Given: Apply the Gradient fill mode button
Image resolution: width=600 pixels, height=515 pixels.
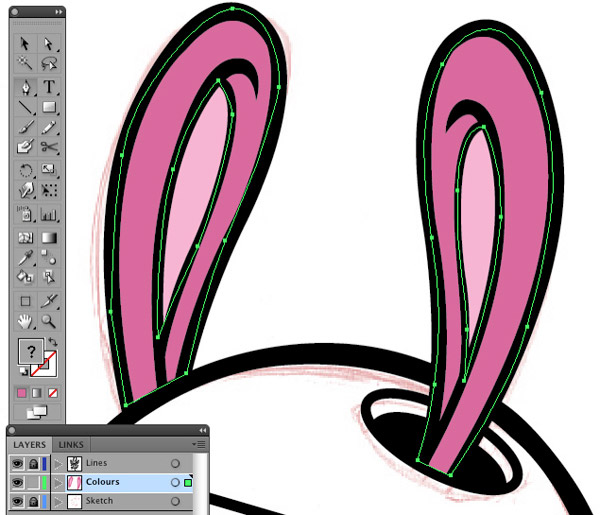Looking at the screenshot, I should [37, 393].
